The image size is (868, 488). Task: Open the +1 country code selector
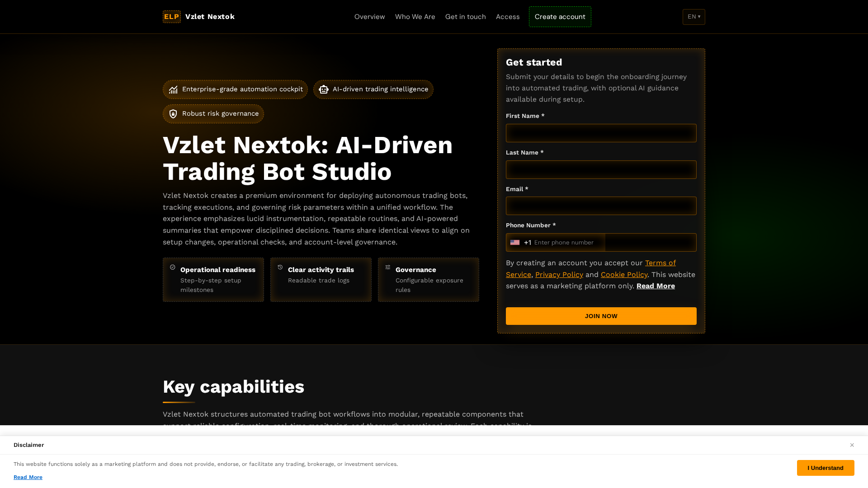tap(521, 243)
